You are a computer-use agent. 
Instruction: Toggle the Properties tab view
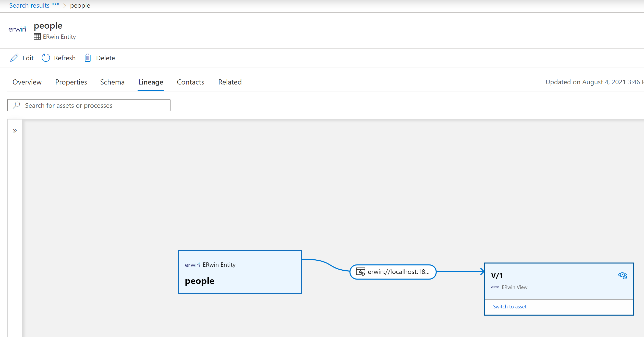71,82
